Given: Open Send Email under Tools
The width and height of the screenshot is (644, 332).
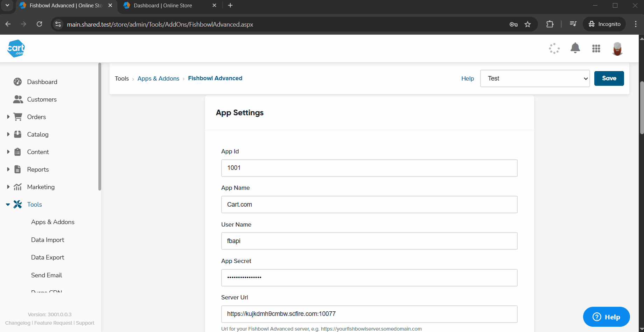Looking at the screenshot, I should click(47, 275).
